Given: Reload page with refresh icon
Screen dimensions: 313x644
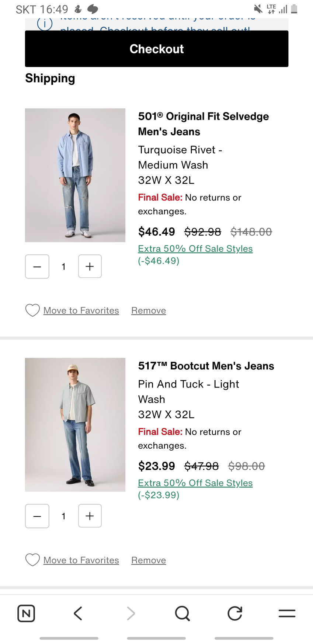Looking at the screenshot, I should pos(235,613).
